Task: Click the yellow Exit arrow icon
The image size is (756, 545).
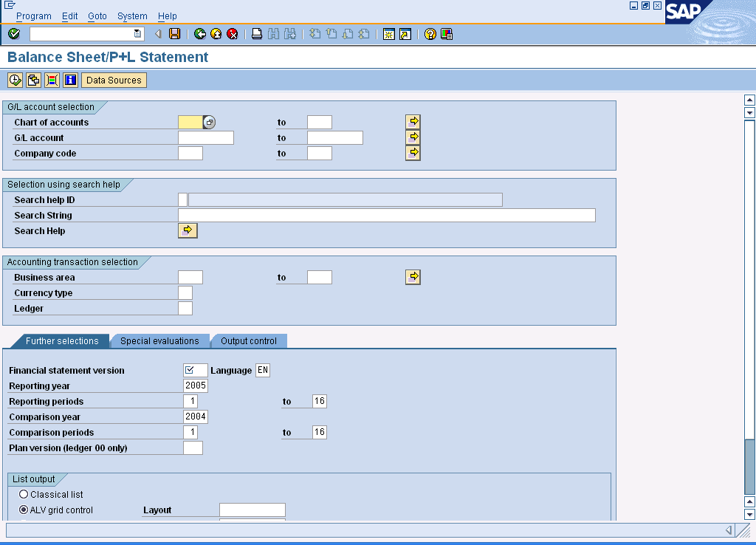Action: (x=216, y=34)
